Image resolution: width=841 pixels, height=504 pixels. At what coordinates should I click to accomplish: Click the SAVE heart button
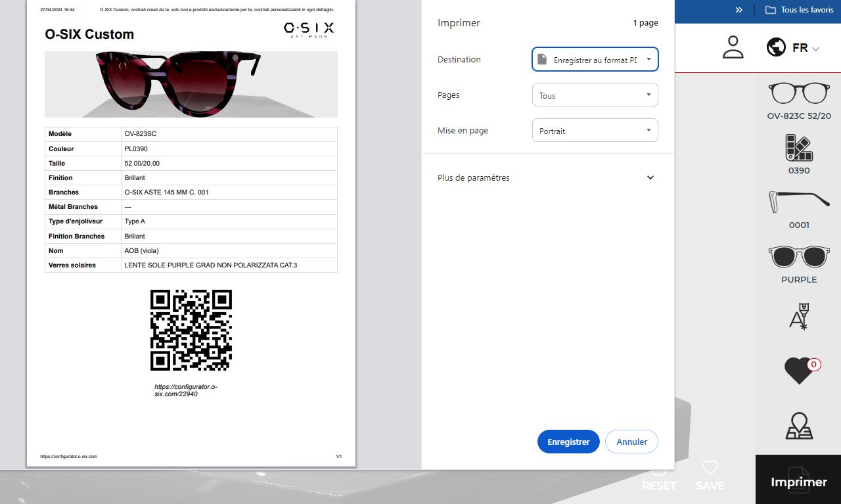pyautogui.click(x=710, y=477)
